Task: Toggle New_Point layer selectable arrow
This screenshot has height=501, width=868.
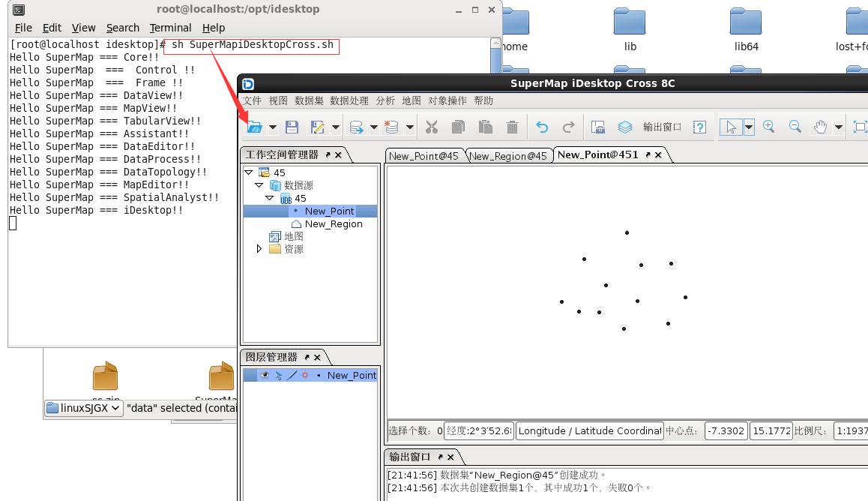Action: pyautogui.click(x=278, y=375)
